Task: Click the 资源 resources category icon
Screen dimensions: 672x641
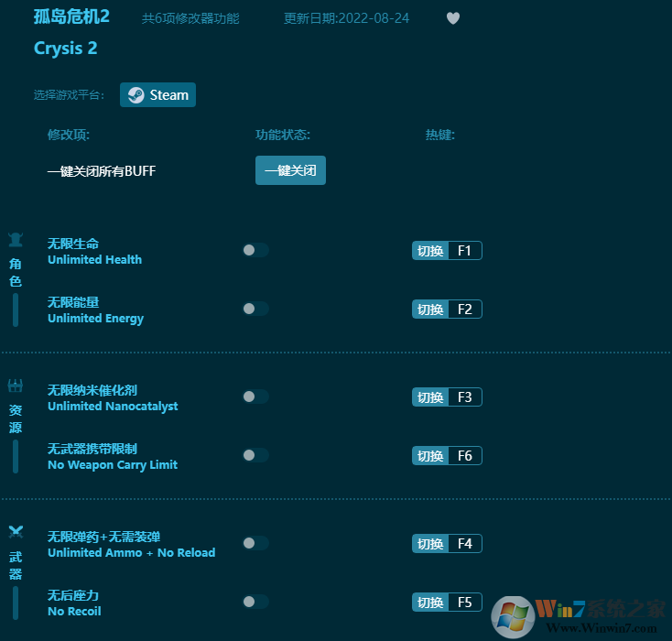Action: (x=16, y=386)
